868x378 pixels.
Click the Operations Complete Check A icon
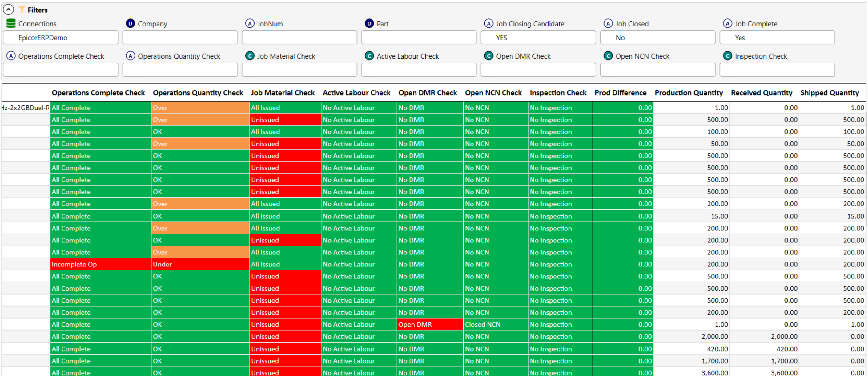(x=11, y=56)
